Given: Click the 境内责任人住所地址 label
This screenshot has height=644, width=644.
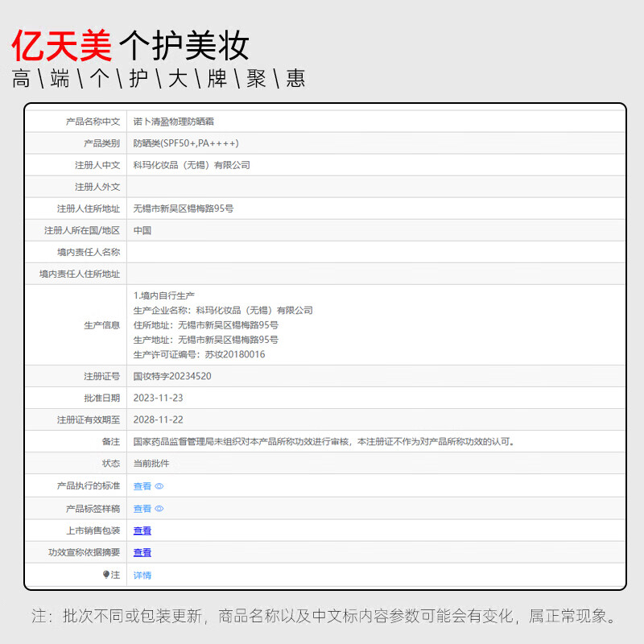Looking at the screenshot, I should pyautogui.click(x=79, y=274).
